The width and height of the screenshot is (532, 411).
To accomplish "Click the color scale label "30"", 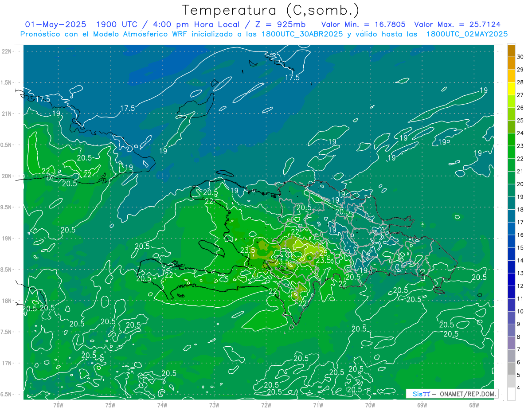I will point(520,57).
